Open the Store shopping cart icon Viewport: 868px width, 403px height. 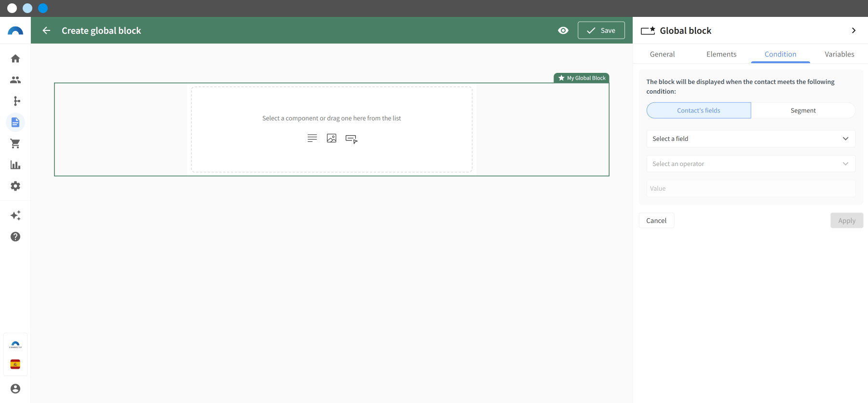point(15,143)
